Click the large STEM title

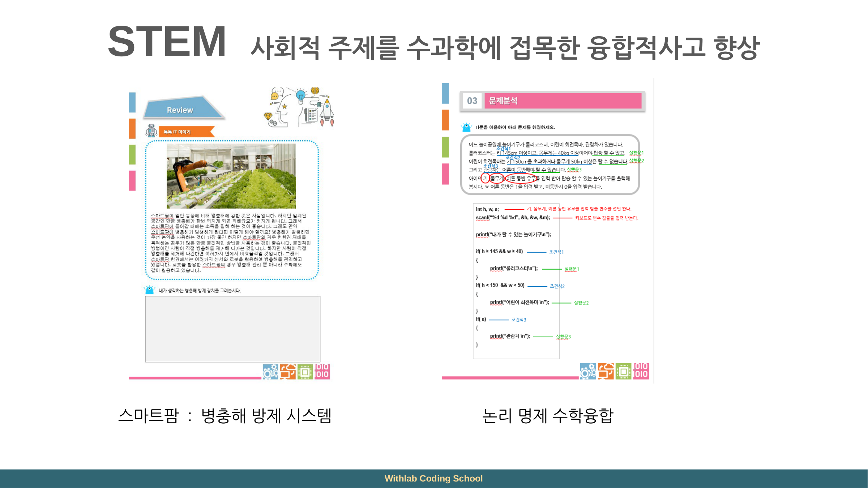point(167,42)
